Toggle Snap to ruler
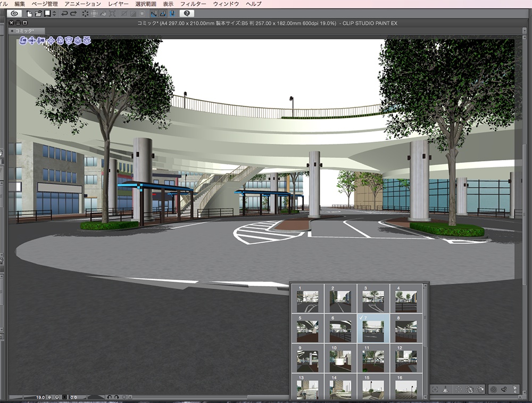532x403 pixels. (154, 14)
